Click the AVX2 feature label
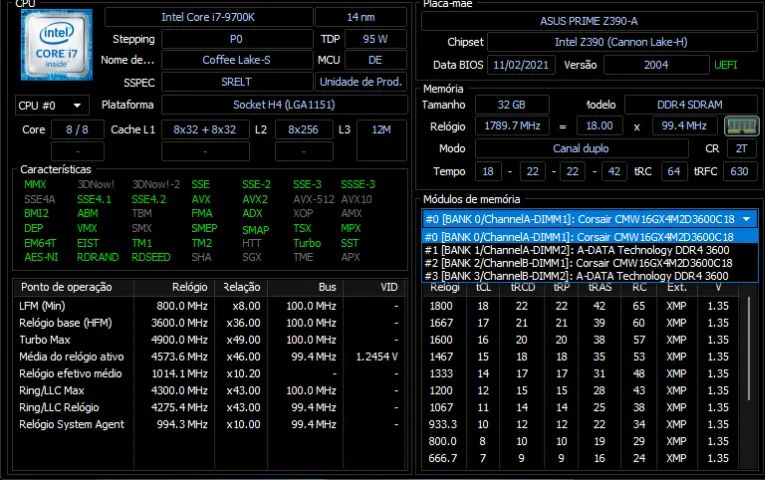 click(x=255, y=199)
